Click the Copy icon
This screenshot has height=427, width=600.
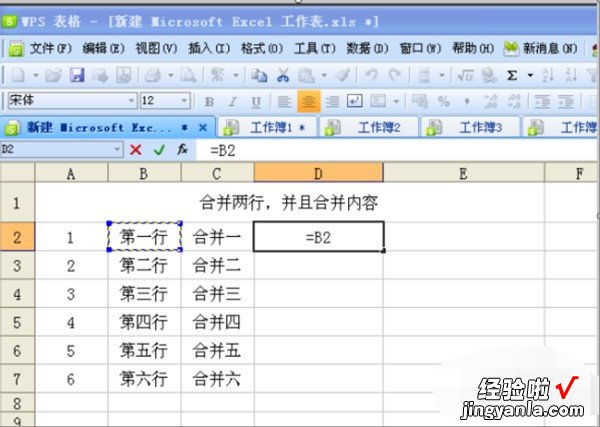(259, 75)
